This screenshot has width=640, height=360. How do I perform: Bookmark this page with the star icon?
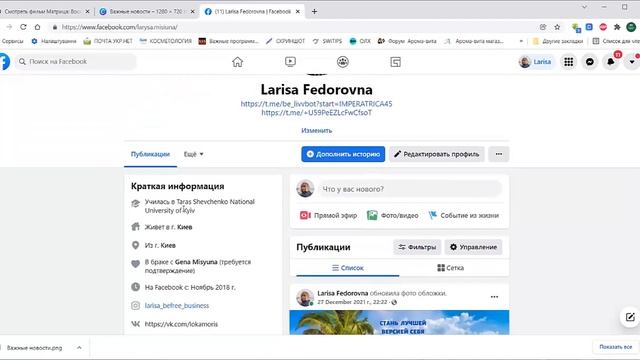(557, 27)
